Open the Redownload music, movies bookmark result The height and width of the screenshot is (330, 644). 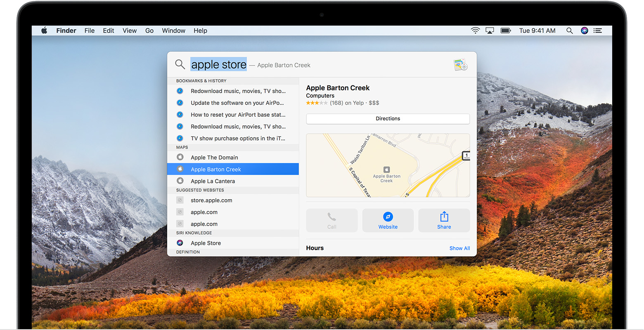(x=238, y=91)
